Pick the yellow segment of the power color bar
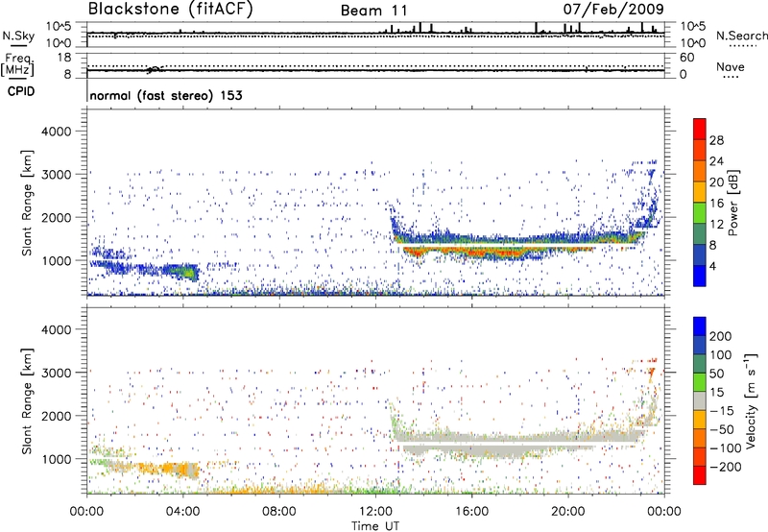The image size is (768, 532). pos(700,192)
